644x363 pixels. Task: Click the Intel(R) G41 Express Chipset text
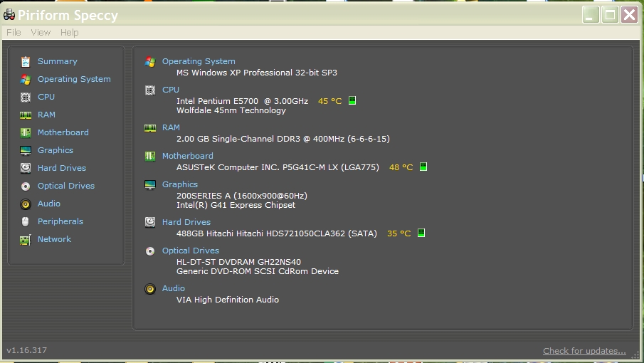tap(236, 205)
